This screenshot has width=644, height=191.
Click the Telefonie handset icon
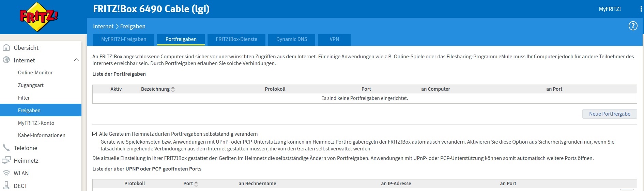pos(6,148)
